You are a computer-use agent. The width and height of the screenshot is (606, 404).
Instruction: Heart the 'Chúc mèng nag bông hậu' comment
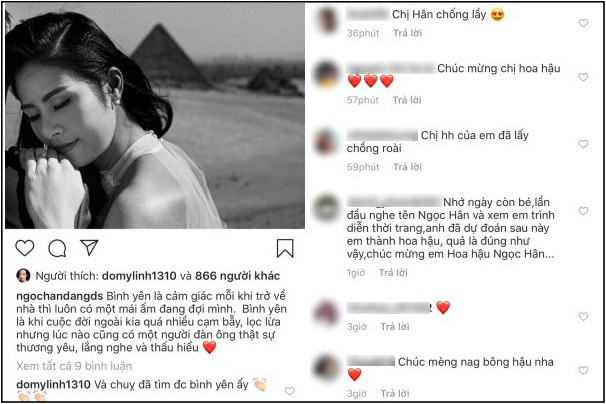[x=583, y=370]
